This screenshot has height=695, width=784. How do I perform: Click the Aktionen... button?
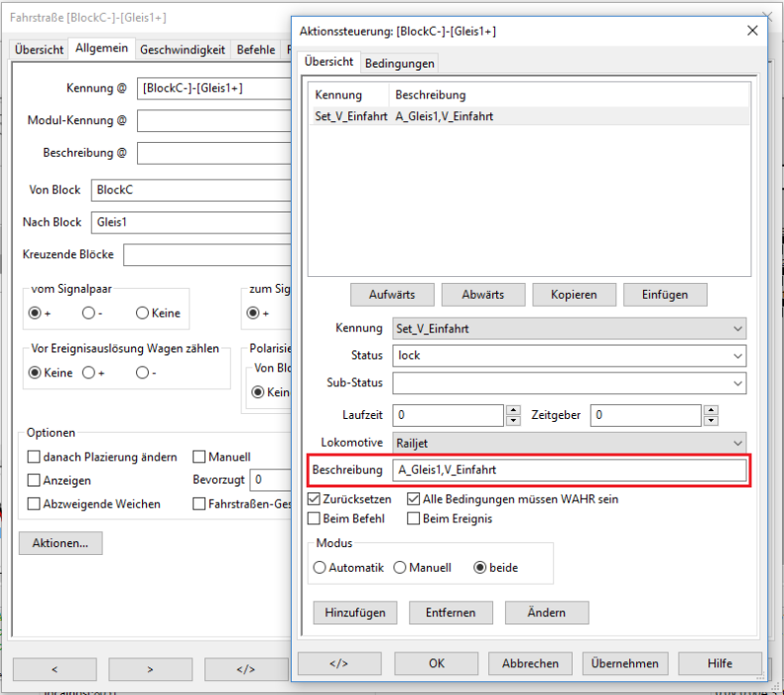tap(61, 543)
